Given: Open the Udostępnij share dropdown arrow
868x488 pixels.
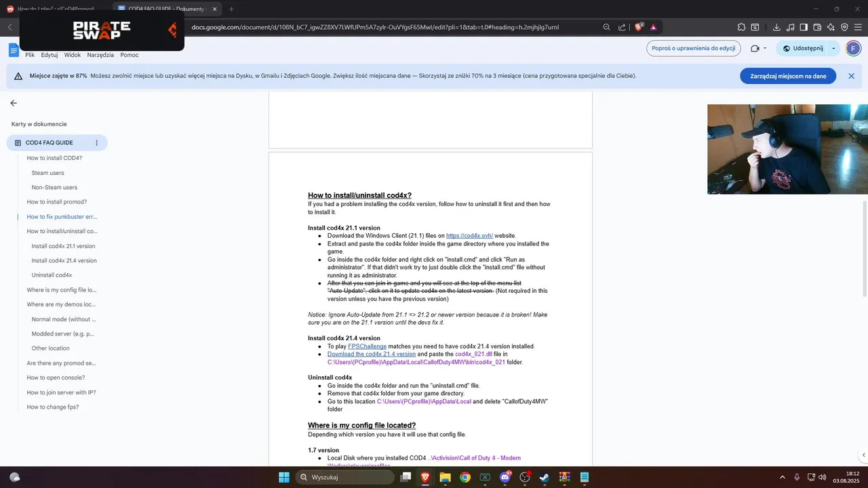Looking at the screenshot, I should [x=833, y=48].
